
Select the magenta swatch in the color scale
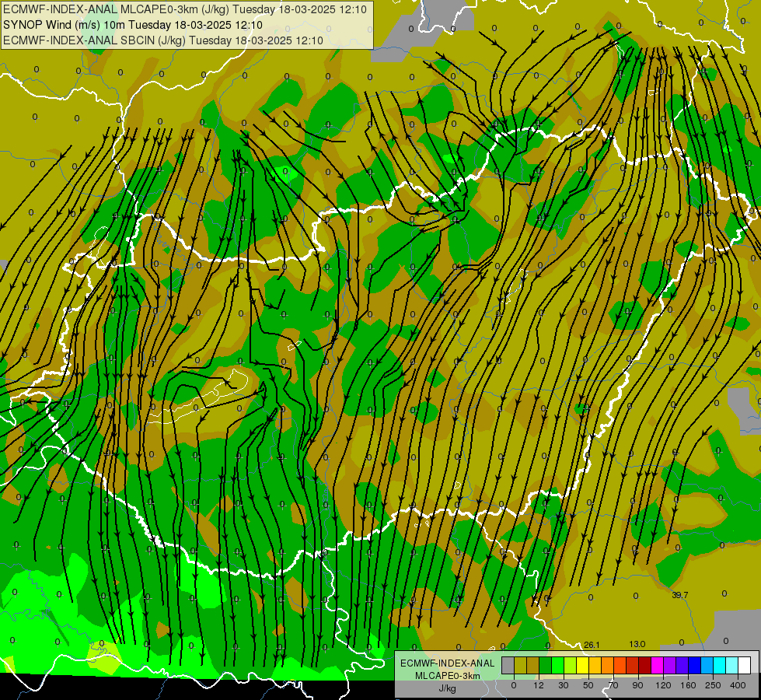(x=658, y=666)
